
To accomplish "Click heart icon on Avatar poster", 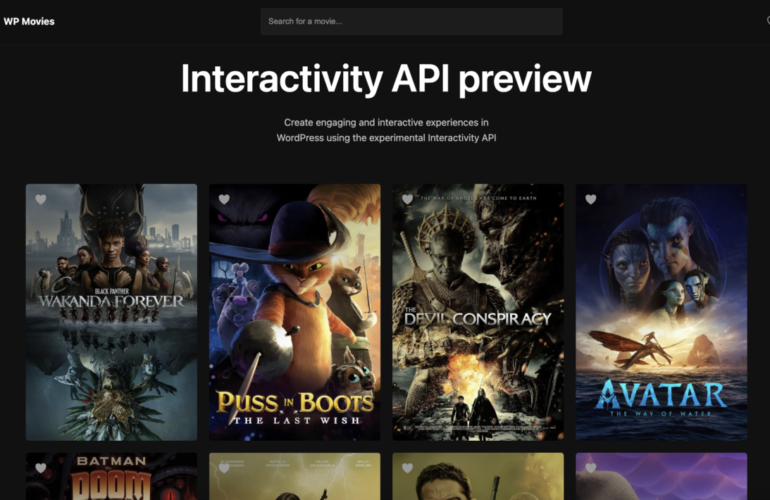I will [x=591, y=199].
